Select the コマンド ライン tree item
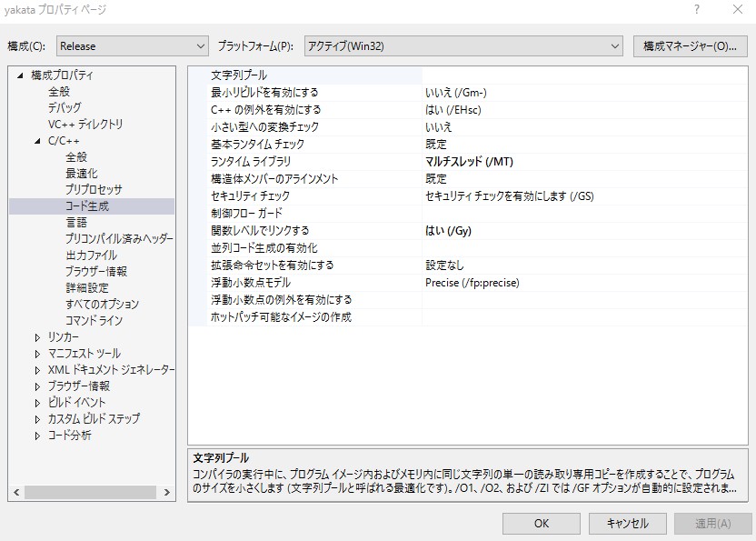The image size is (756, 541). tap(94, 320)
